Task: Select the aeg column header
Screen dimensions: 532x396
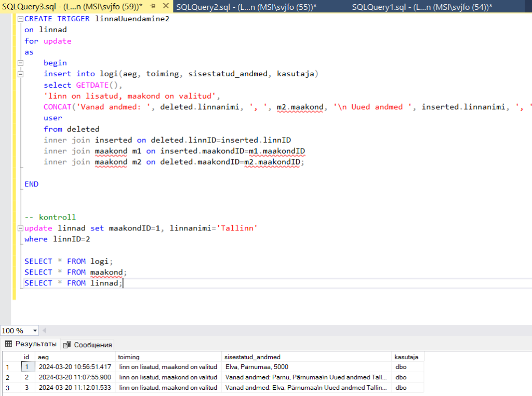Action: pyautogui.click(x=75, y=357)
